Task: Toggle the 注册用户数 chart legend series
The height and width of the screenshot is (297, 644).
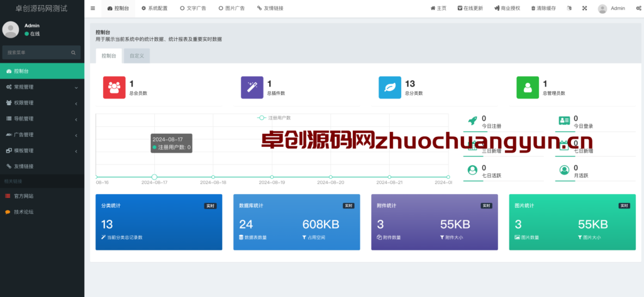Action: (x=274, y=118)
